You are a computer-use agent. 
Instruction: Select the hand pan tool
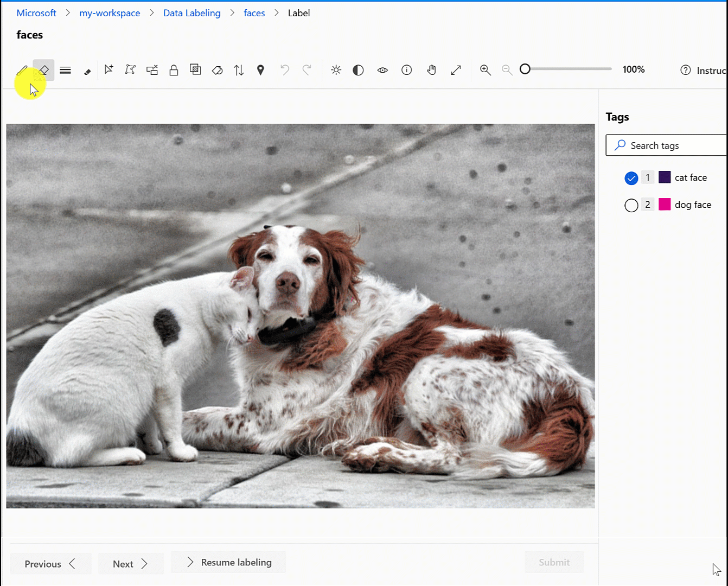pyautogui.click(x=432, y=70)
